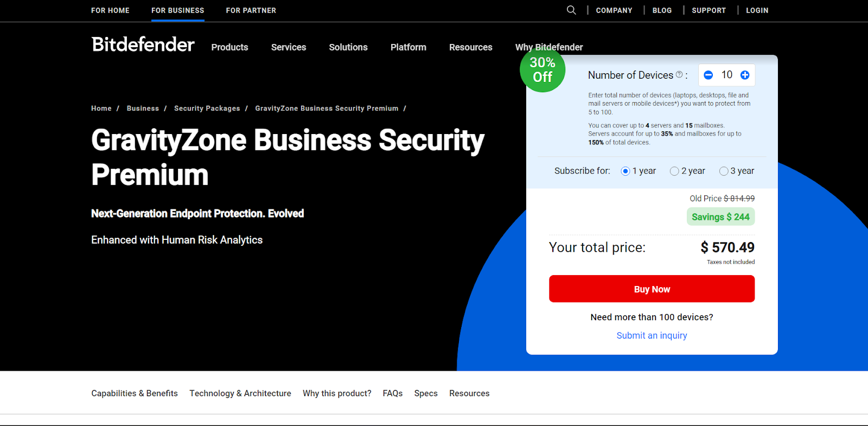Jump to Why this product? section
The height and width of the screenshot is (426, 868).
tap(337, 393)
